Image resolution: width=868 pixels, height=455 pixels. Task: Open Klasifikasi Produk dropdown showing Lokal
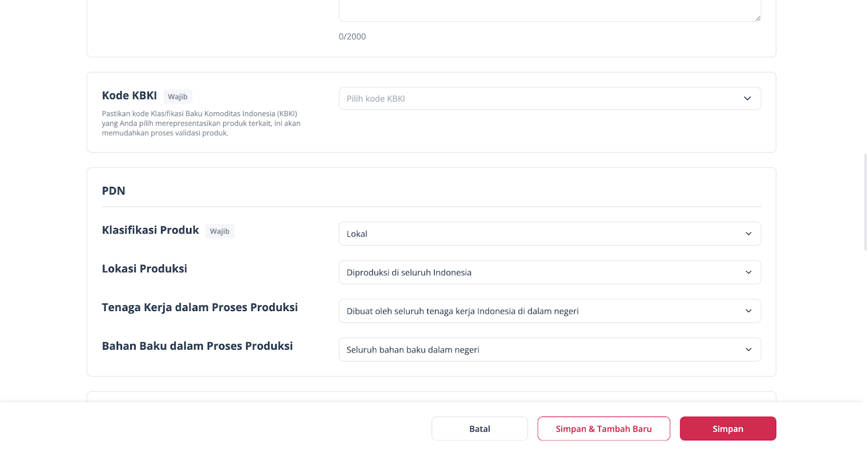[x=542, y=234]
